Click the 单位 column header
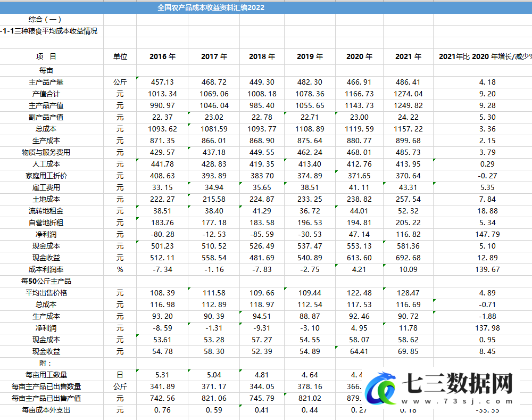This screenshot has width=532, height=420. pos(120,57)
